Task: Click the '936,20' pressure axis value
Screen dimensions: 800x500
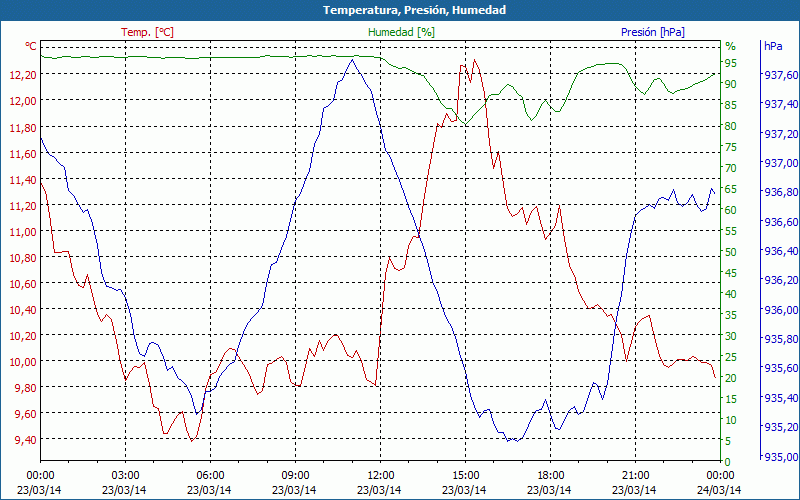Action: tap(781, 280)
